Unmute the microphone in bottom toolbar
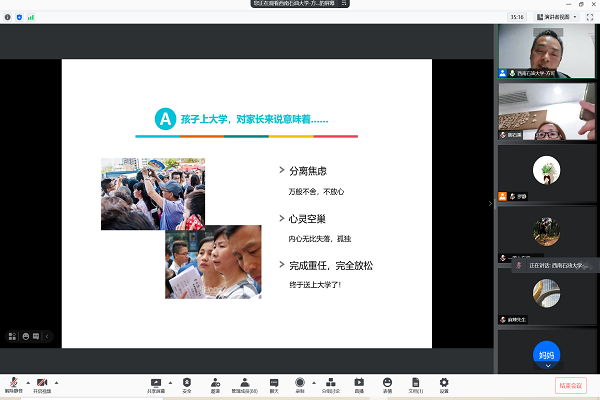The height and width of the screenshot is (400, 600). [x=14, y=383]
